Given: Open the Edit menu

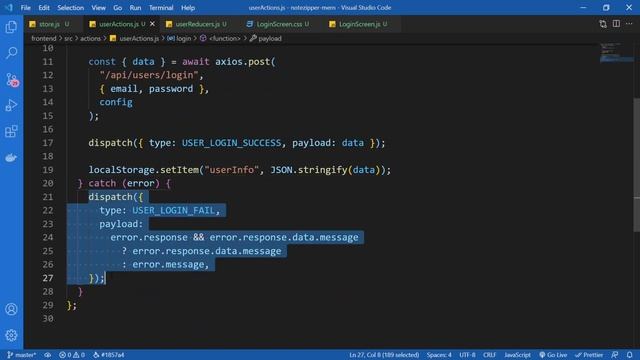Looking at the screenshot, I should pos(44,8).
